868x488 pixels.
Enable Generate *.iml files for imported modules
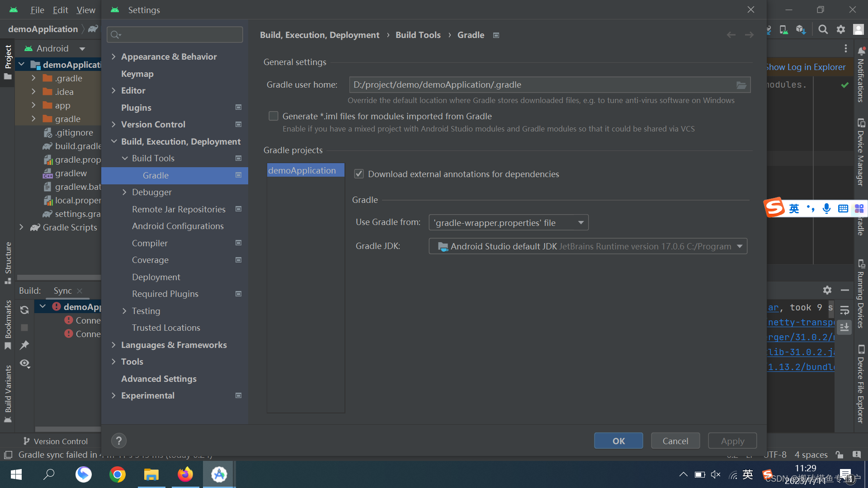click(x=273, y=116)
